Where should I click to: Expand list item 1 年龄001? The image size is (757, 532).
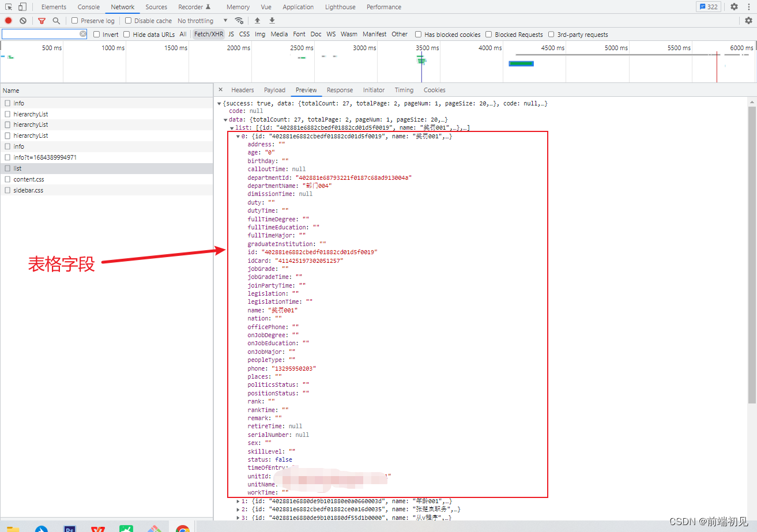click(238, 501)
